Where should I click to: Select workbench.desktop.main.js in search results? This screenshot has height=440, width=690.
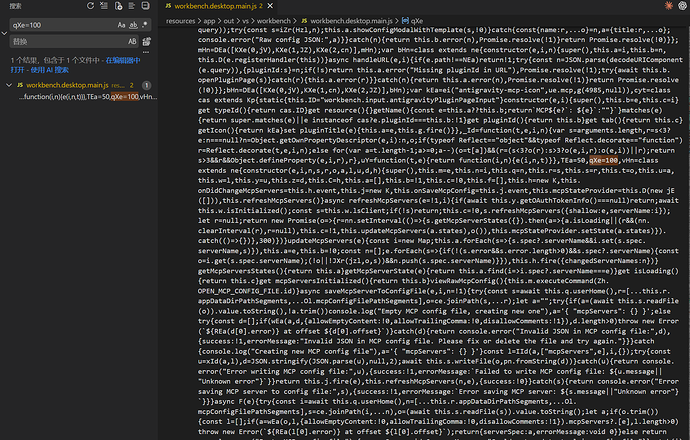click(x=67, y=85)
